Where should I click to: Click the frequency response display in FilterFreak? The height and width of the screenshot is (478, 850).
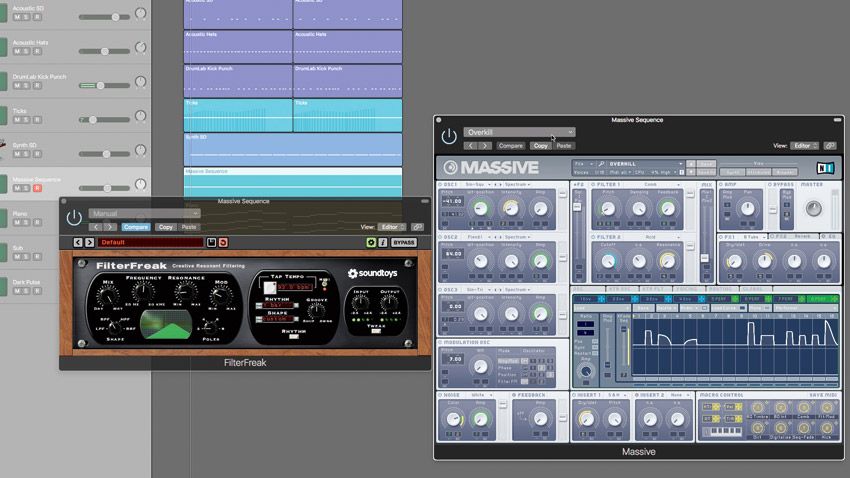click(166, 324)
